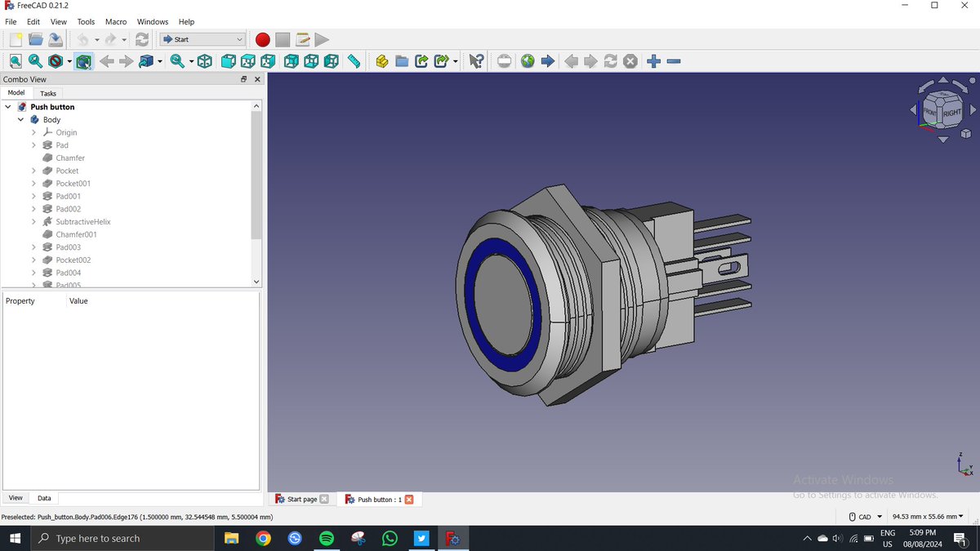Open the Macro menu
The height and width of the screenshot is (551, 980).
click(x=116, y=22)
